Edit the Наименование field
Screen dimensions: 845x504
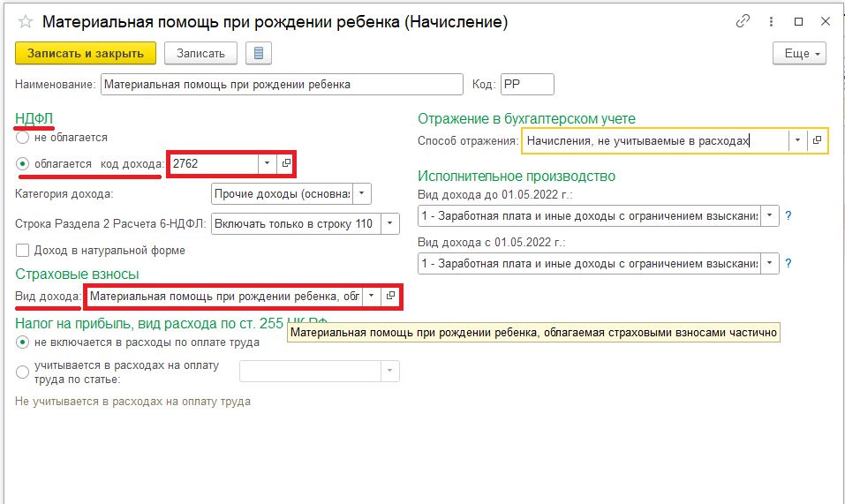(x=282, y=85)
